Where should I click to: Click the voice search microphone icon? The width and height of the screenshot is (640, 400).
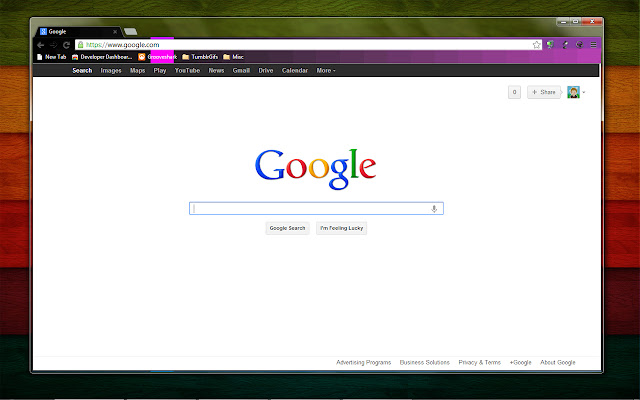[x=434, y=208]
